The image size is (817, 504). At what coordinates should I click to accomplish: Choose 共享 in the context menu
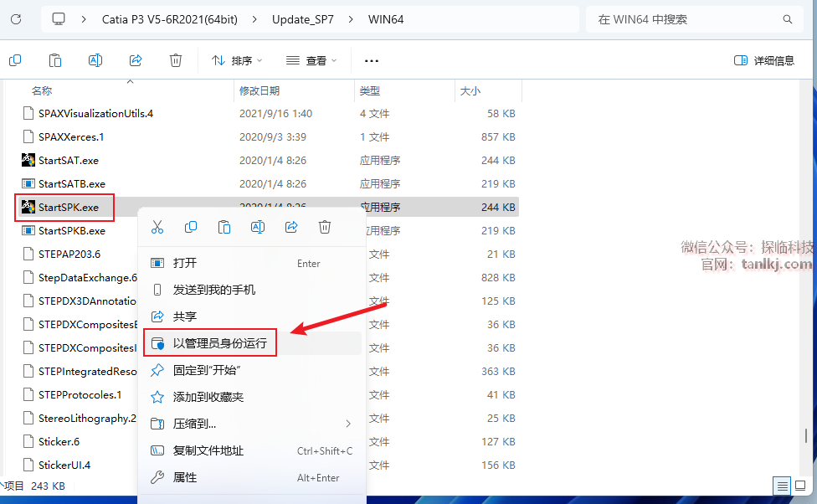click(x=252, y=316)
